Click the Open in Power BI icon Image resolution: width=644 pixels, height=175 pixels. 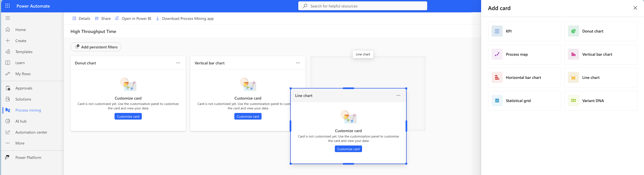tap(117, 18)
